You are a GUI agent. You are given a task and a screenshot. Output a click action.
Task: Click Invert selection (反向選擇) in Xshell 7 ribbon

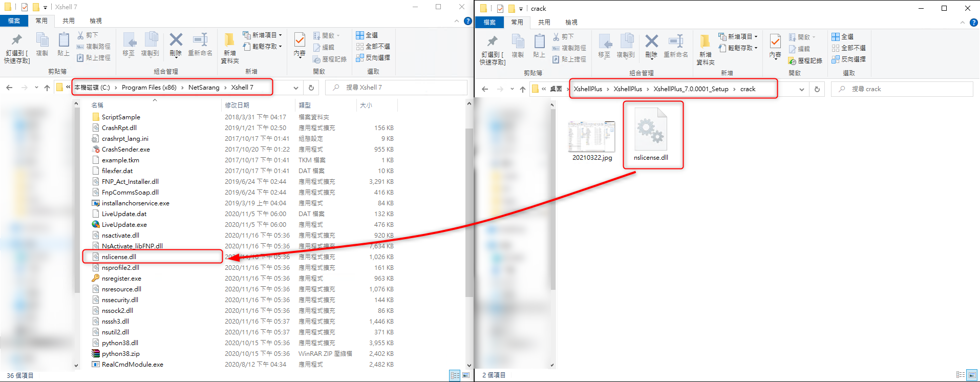coord(373,58)
